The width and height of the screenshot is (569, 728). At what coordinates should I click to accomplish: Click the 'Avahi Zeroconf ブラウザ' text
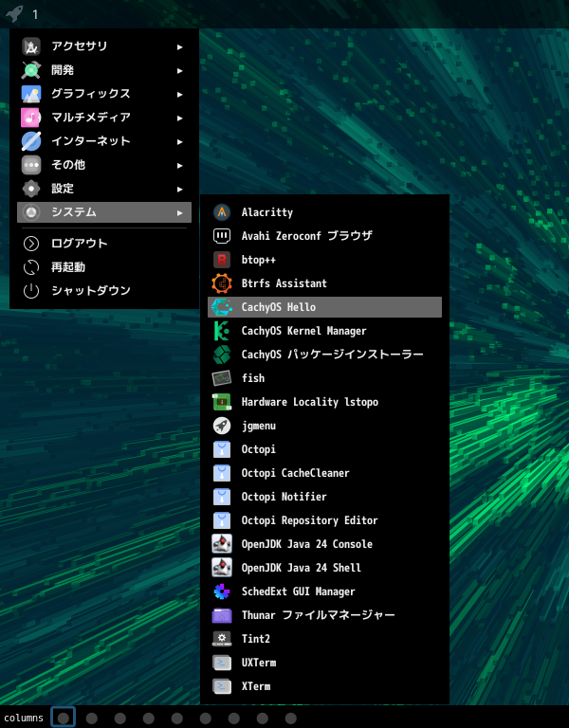(307, 236)
